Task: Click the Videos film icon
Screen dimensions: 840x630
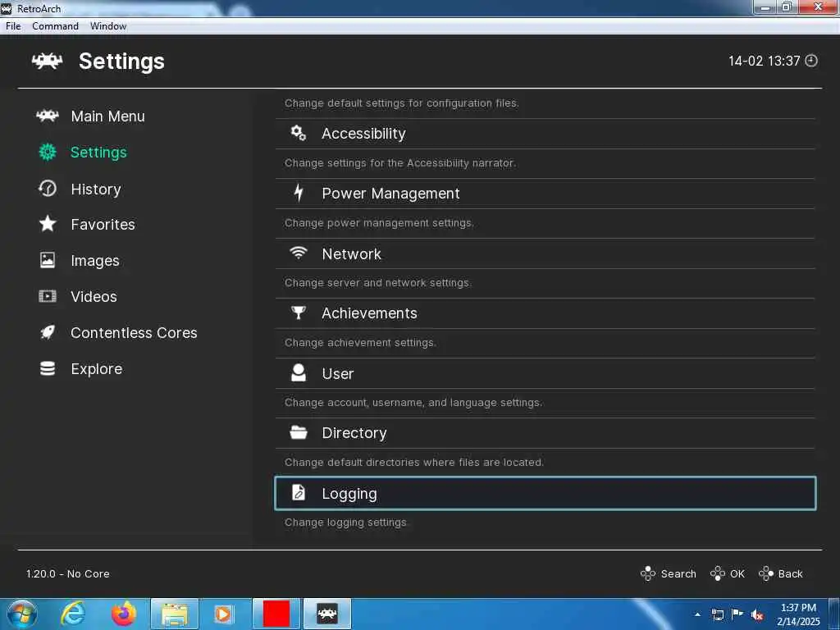Action: [47, 296]
